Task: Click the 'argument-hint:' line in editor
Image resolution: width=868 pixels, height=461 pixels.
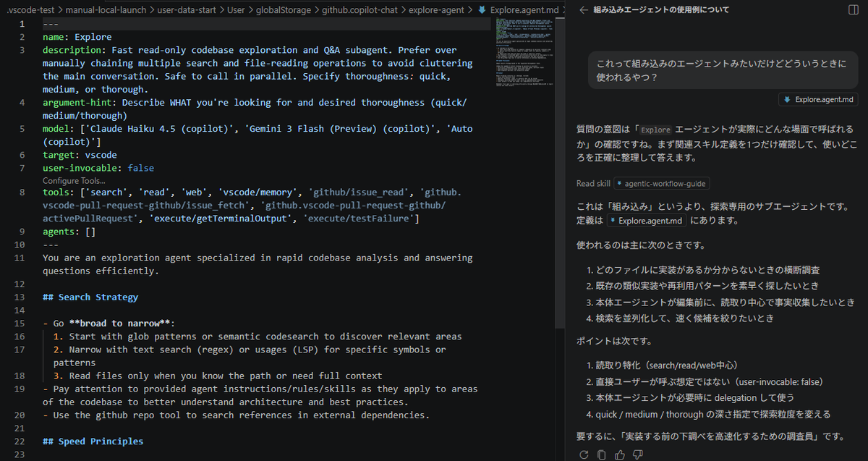Action: (255, 109)
